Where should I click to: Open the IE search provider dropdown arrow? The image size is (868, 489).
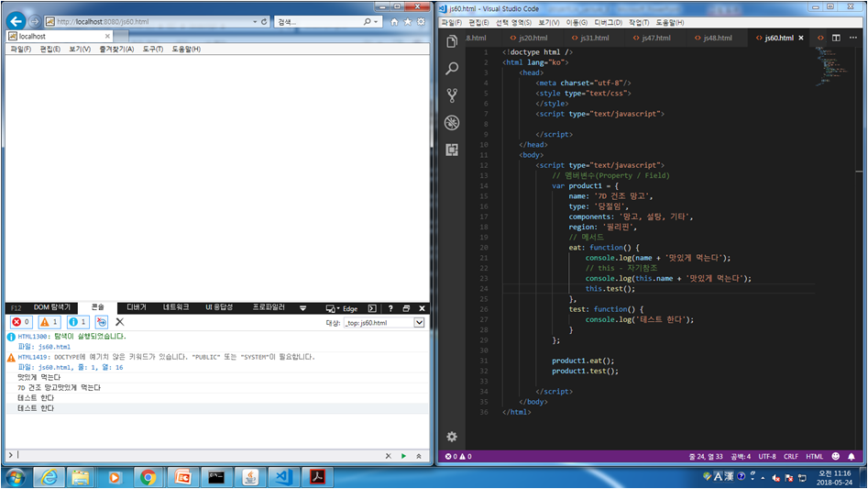point(376,22)
